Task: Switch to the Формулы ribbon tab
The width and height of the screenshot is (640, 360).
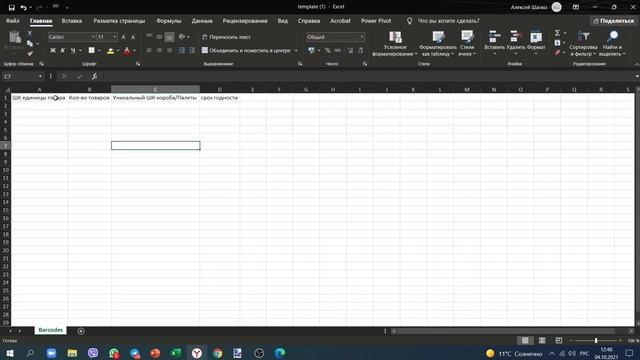Action: coord(169,21)
